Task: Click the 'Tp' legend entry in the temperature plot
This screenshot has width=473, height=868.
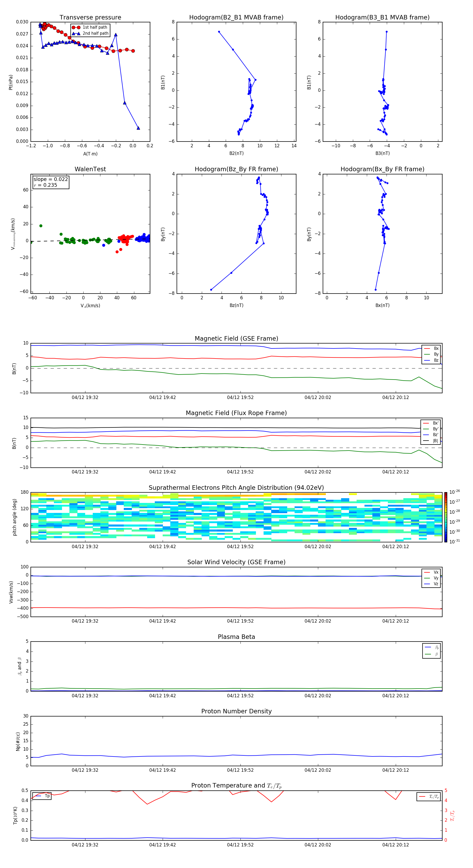Action: pos(42,796)
